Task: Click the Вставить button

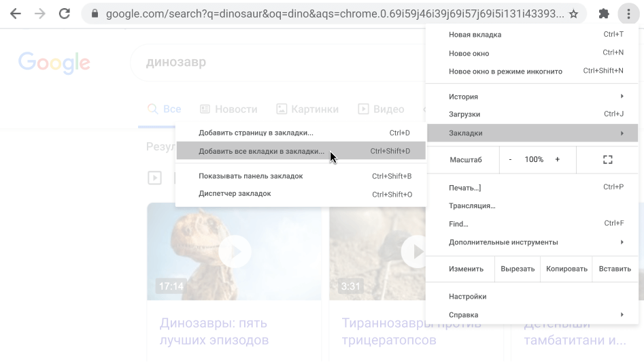Action: [615, 269]
